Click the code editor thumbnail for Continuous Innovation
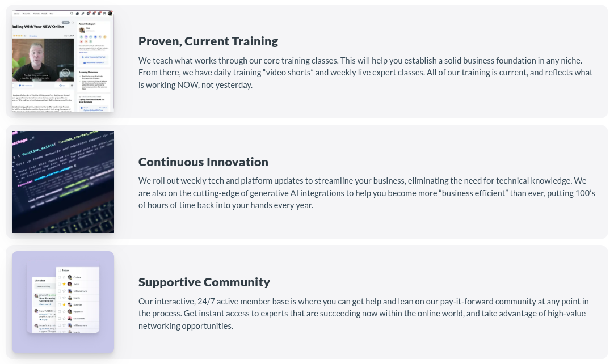 [x=63, y=182]
